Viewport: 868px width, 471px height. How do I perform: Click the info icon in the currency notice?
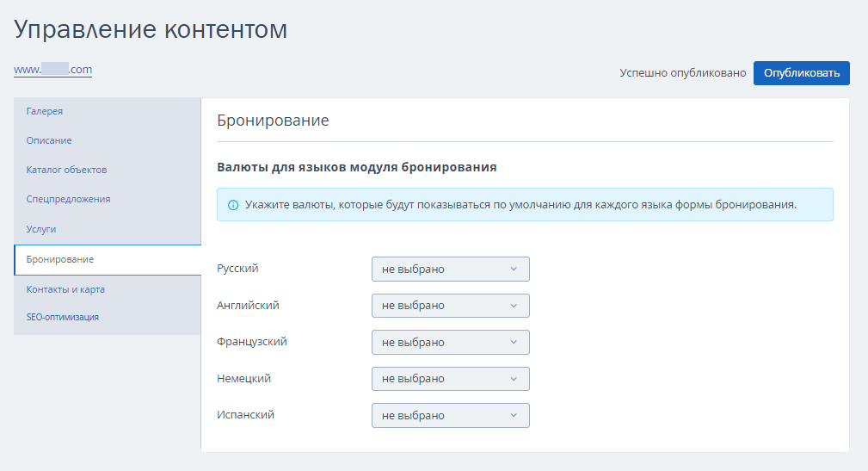(233, 205)
